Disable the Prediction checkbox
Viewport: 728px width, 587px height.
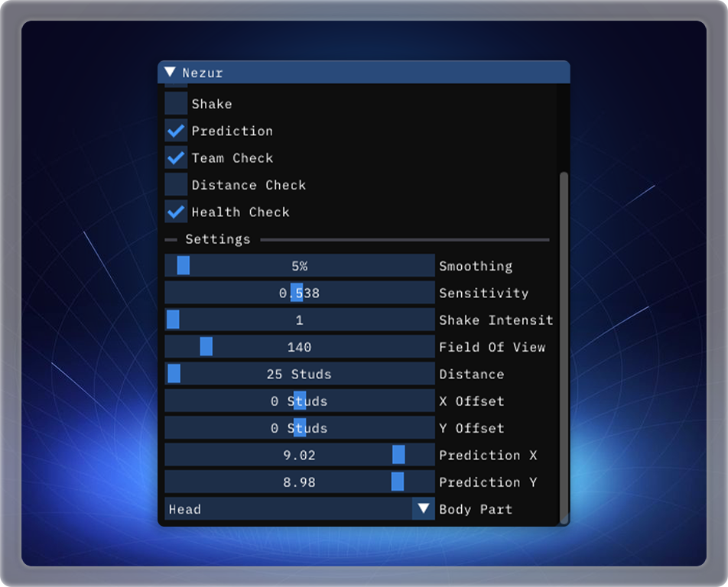176,131
